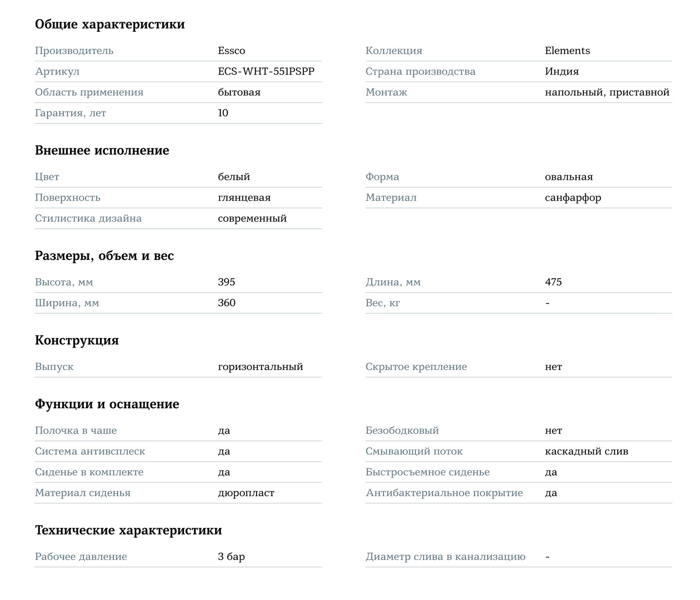Click the Конструкция section heading
The width and height of the screenshot is (700, 600).
tap(77, 340)
